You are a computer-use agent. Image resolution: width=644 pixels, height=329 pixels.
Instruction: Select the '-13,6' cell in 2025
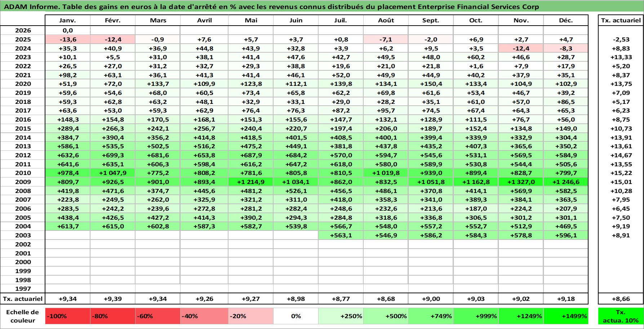68,39
